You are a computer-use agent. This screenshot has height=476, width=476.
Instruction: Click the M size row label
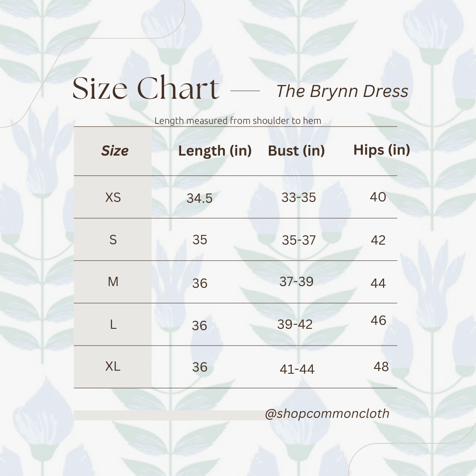pos(113,282)
